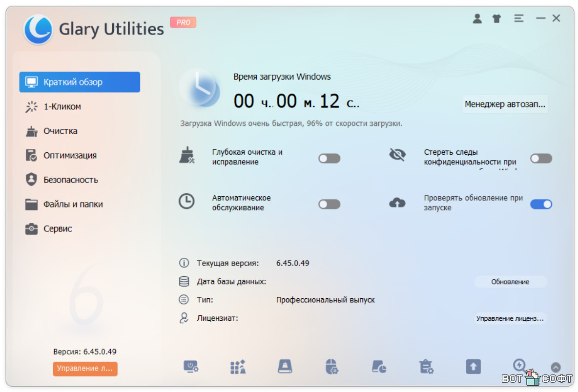This screenshot has width=578, height=392.
Task: Open the quick search lightning icon
Action: 519,365
